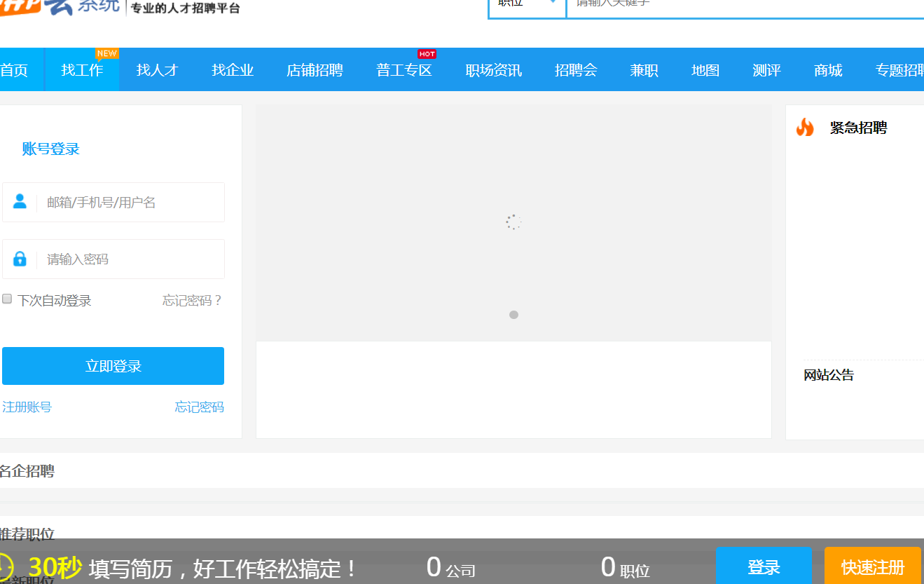Navigate to 招聘会 from the menu bar
The height and width of the screenshot is (584, 924).
coord(576,69)
